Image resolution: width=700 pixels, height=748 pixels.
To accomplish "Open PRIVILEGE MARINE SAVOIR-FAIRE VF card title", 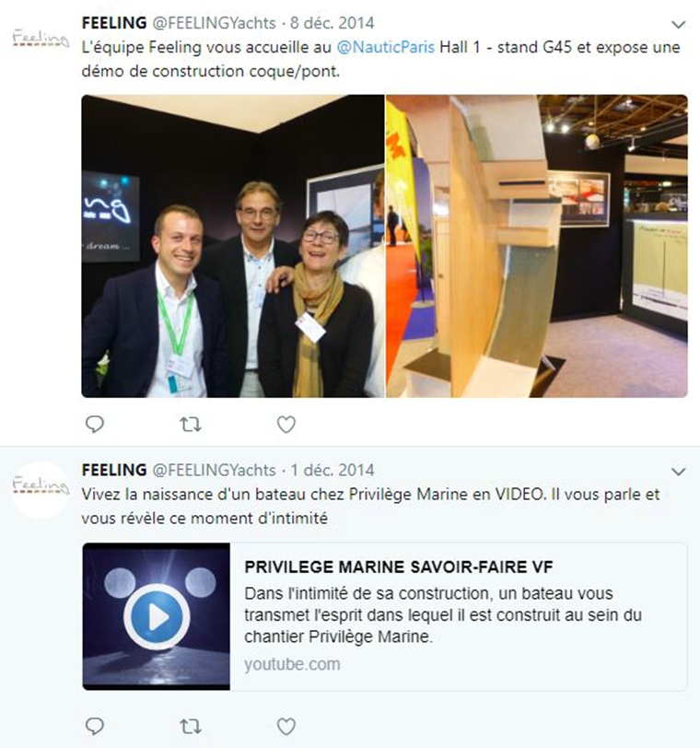I will coord(399,567).
